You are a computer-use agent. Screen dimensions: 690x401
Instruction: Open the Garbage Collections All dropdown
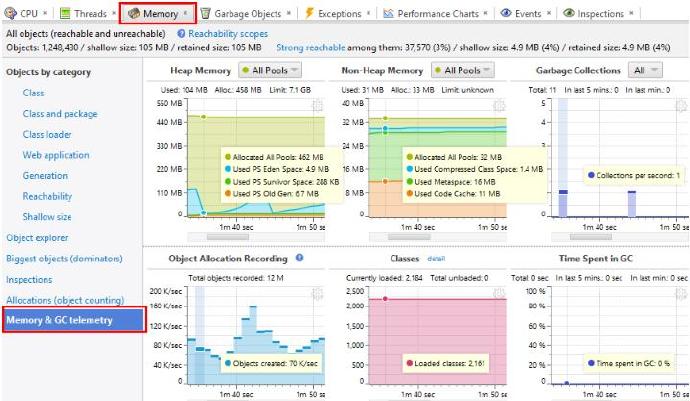point(645,70)
